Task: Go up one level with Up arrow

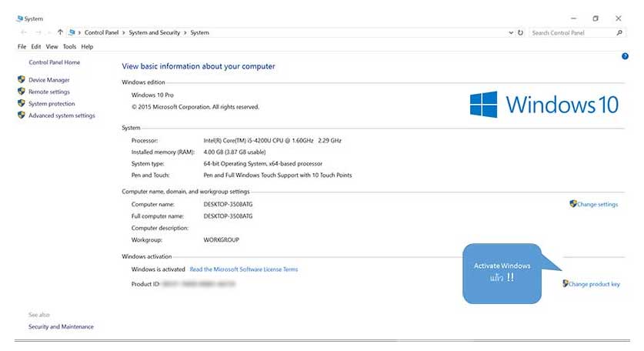Action: pos(60,32)
